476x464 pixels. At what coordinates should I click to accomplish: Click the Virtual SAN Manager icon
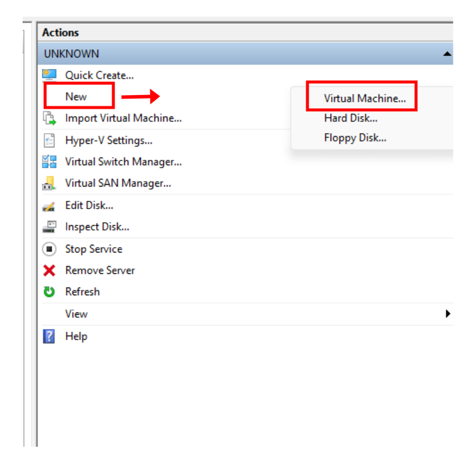[x=49, y=184]
